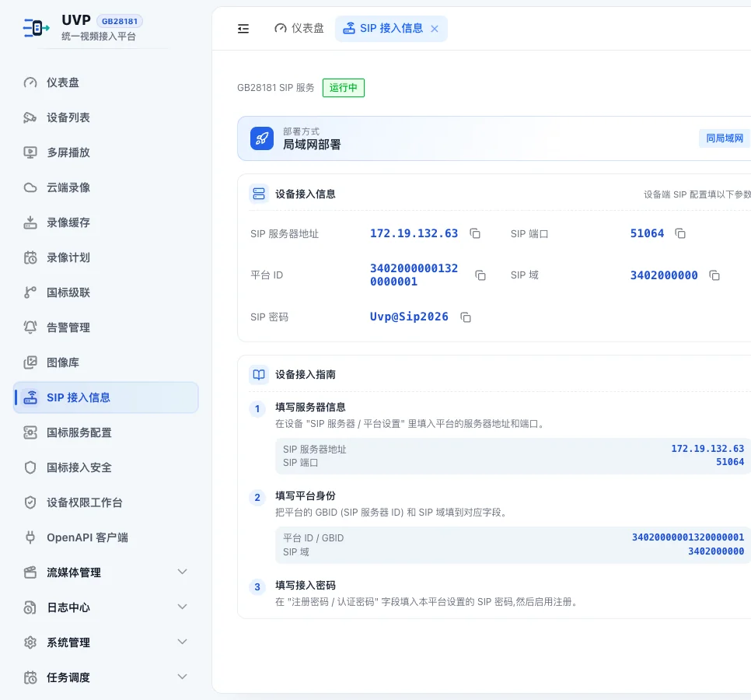Click the GB28181 version badge
Screen dimensions: 751x700
120,21
